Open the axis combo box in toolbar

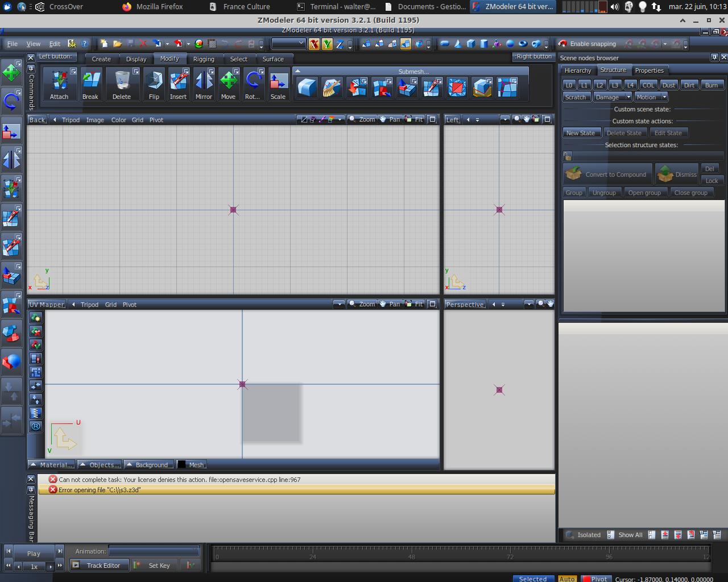(x=289, y=44)
